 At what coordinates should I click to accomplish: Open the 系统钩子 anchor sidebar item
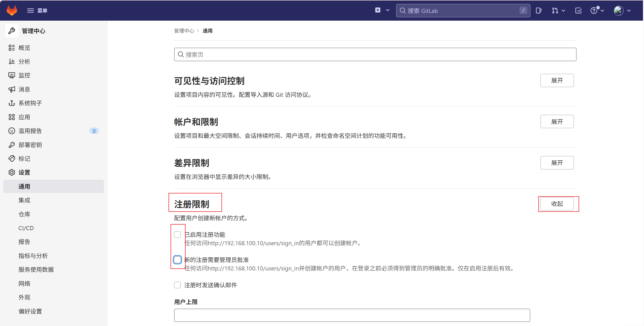[30, 103]
